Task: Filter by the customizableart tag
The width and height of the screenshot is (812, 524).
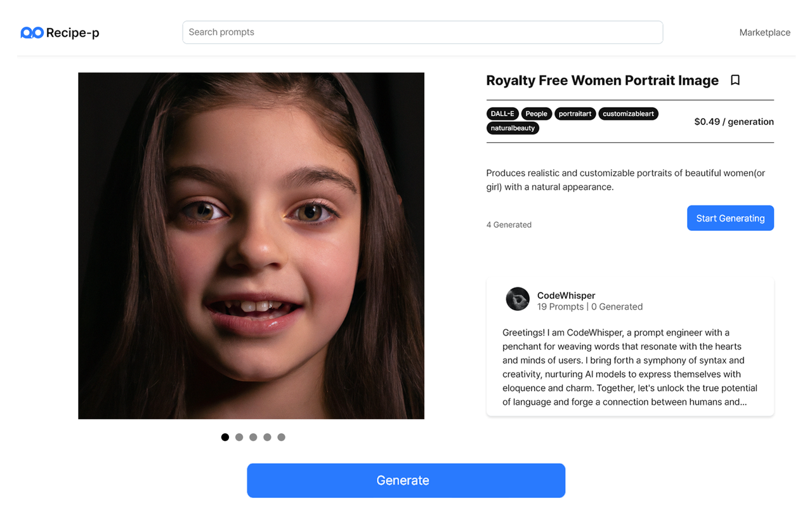Action: point(628,114)
